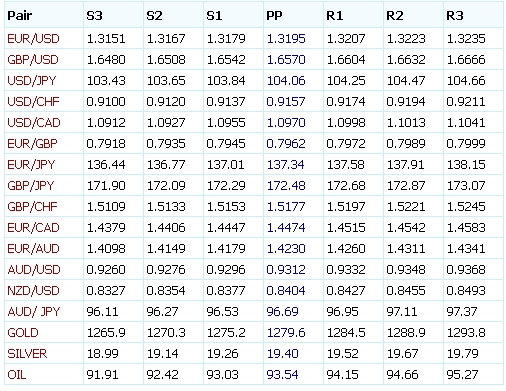Click the R3 column header
Image resolution: width=506 pixels, height=391 pixels.
coord(455,16)
